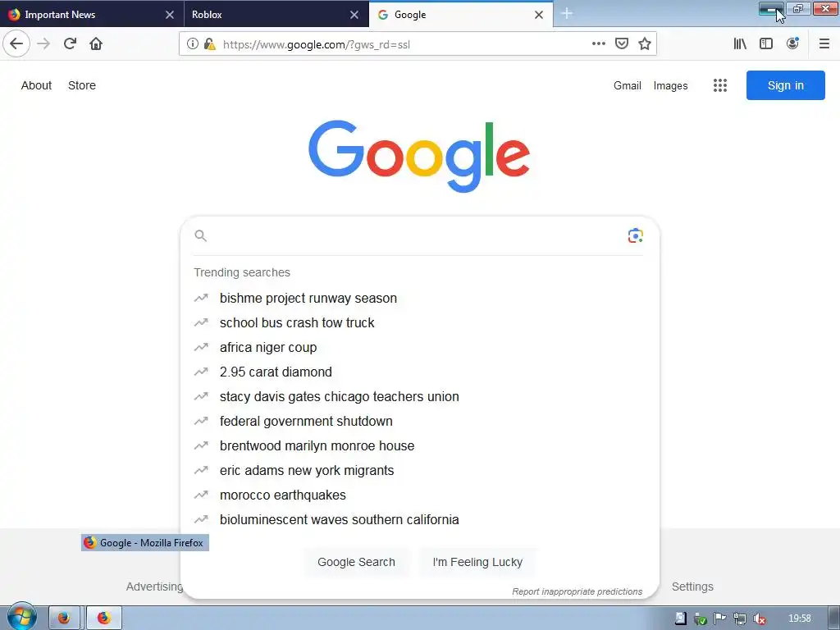Open a new tab with plus button

click(567, 14)
